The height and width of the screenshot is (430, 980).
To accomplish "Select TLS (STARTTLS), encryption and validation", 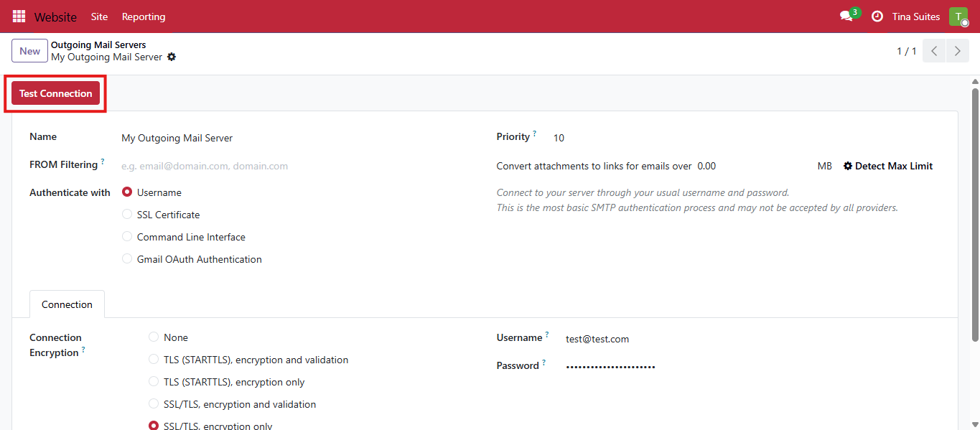I will click(x=154, y=360).
